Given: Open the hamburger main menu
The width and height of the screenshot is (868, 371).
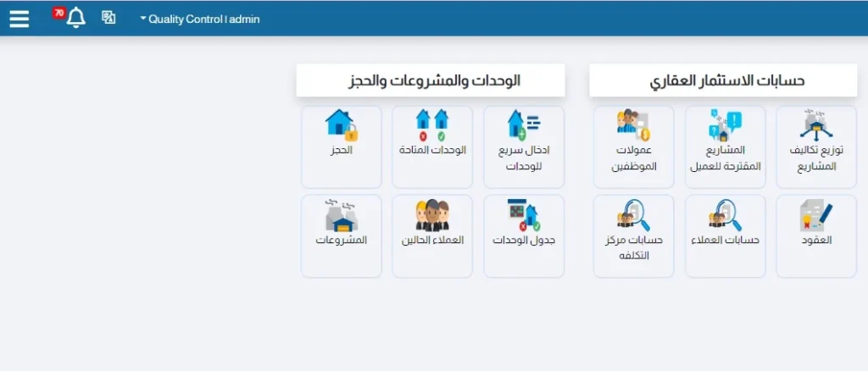Looking at the screenshot, I should tap(19, 18).
